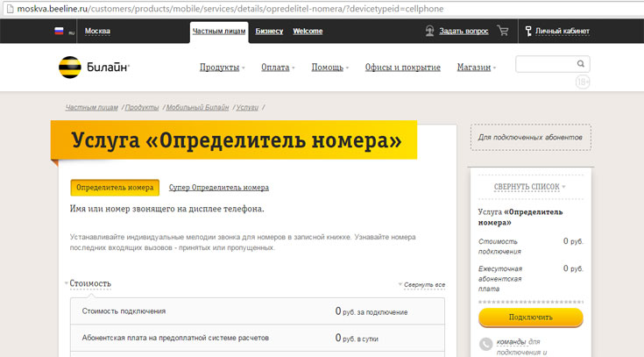Click Для подключенных абонентов box

coord(531,138)
